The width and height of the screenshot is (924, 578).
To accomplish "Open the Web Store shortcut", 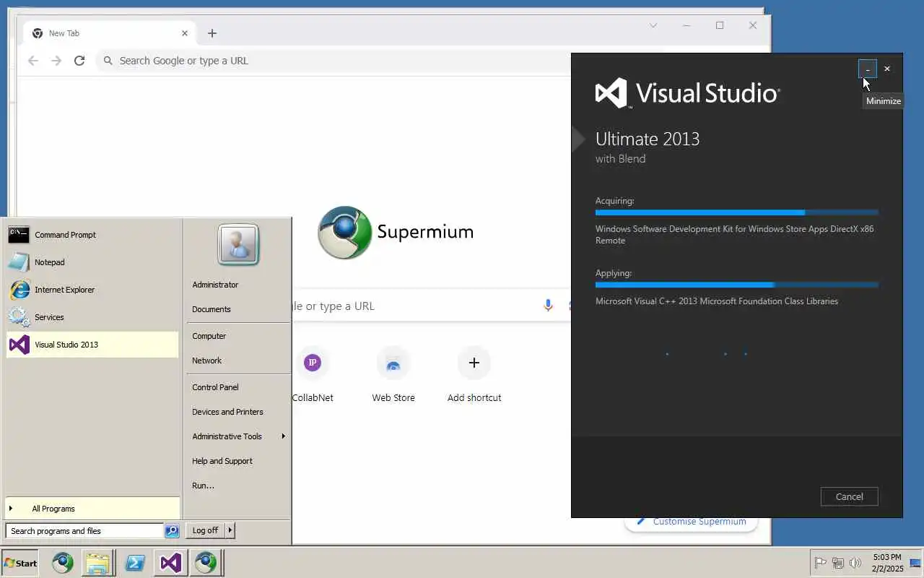I will click(393, 374).
